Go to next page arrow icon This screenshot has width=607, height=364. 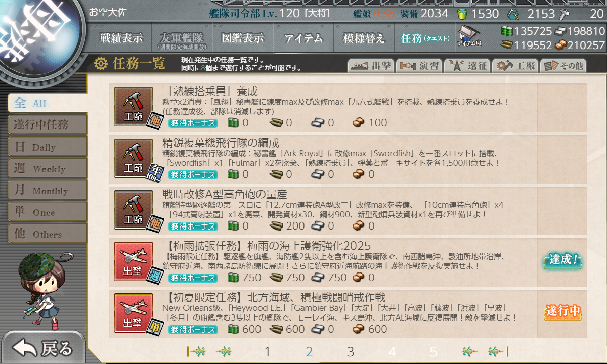tap(470, 352)
